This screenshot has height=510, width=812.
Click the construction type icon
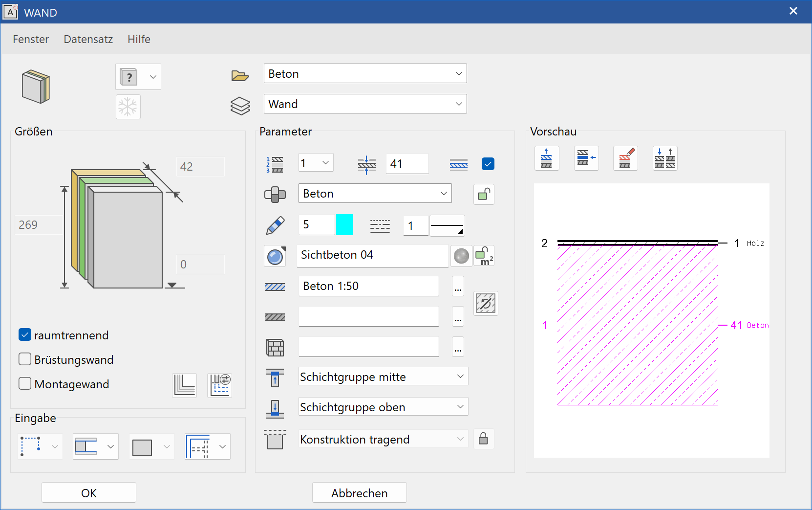tap(275, 440)
